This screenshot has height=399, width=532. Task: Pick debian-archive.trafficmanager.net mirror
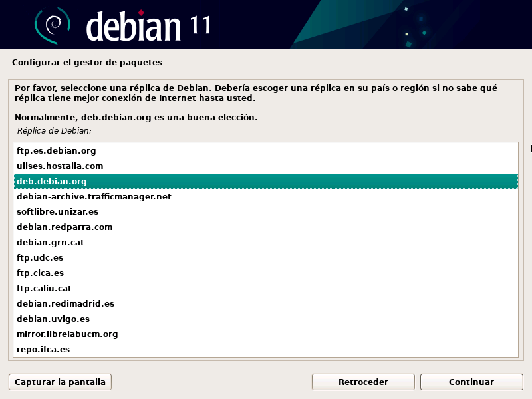click(94, 197)
